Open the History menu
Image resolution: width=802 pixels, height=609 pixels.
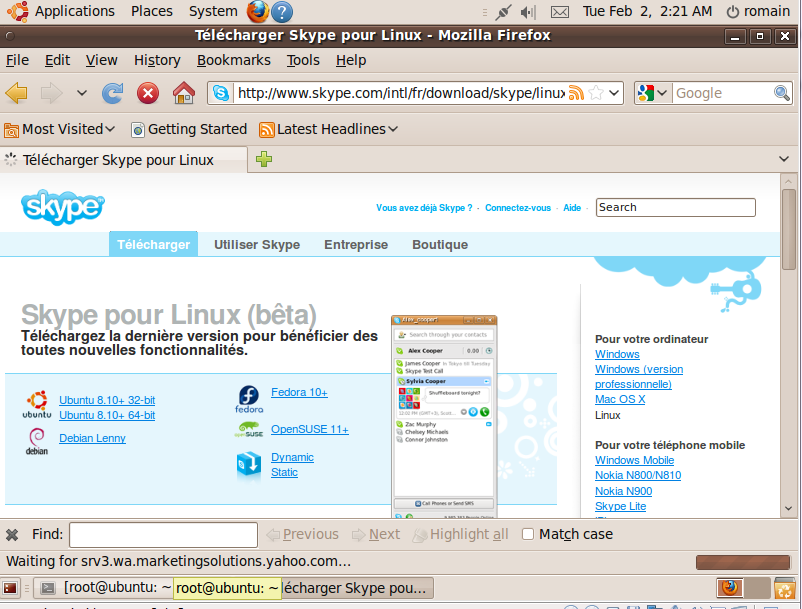pos(157,60)
